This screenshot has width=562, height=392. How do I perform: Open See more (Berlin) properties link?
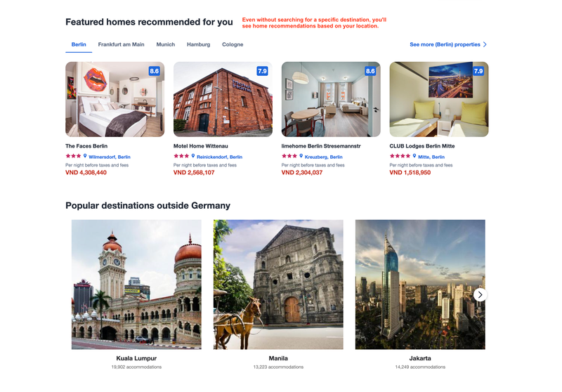(x=445, y=44)
